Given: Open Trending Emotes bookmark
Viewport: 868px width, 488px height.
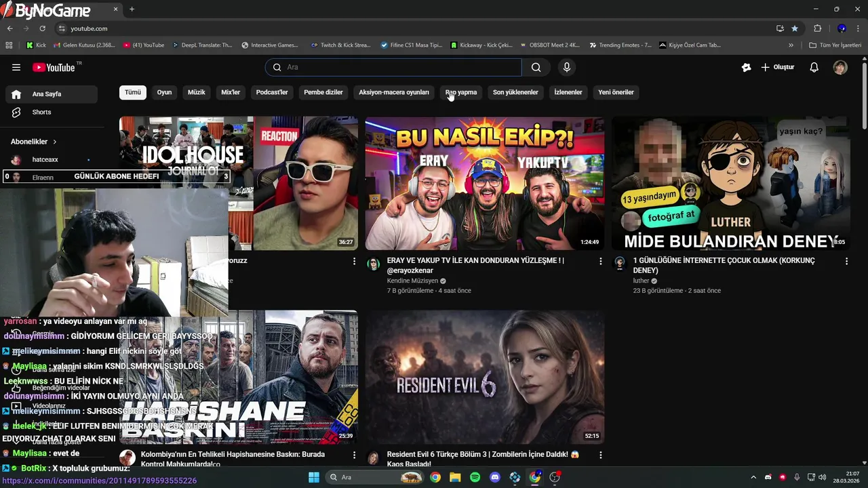Looking at the screenshot, I should pyautogui.click(x=620, y=45).
